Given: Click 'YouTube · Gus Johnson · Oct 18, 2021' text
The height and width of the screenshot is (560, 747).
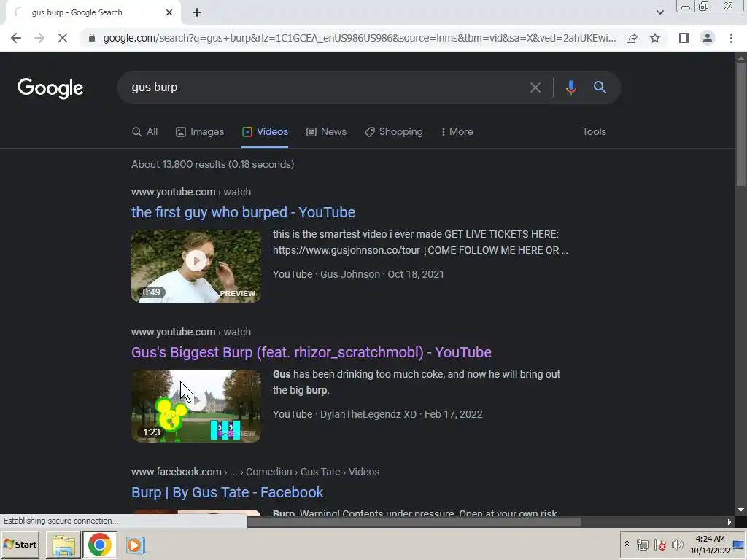Looking at the screenshot, I should 358,275.
